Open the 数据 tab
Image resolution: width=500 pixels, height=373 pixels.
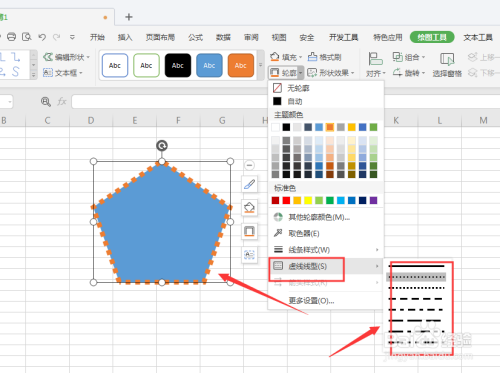pyautogui.click(x=223, y=37)
